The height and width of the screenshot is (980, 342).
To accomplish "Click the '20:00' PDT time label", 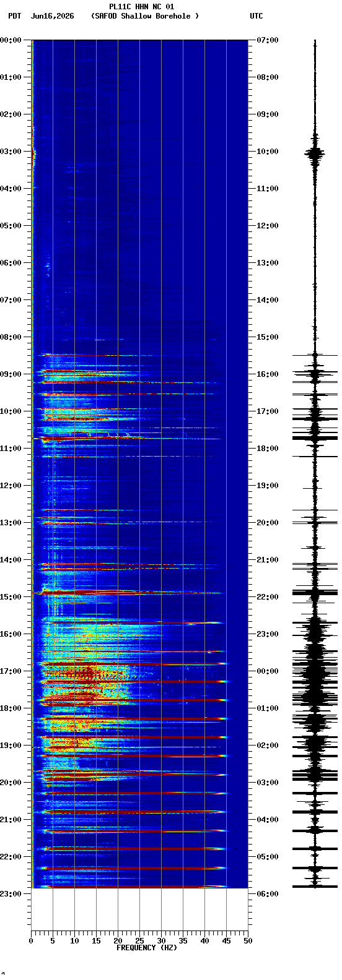I will point(11,783).
